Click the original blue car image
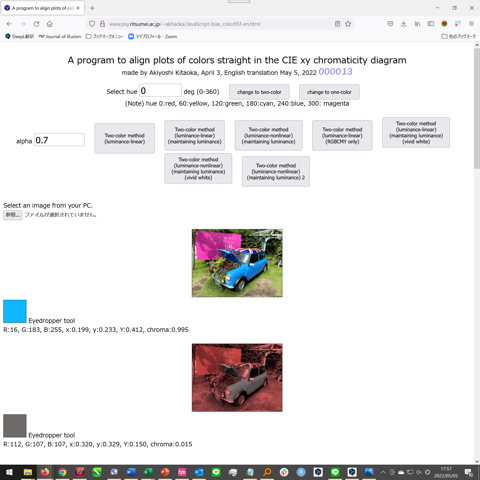The width and height of the screenshot is (480, 480). 237,263
